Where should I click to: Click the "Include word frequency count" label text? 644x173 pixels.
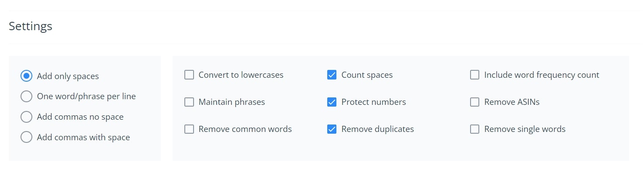542,75
